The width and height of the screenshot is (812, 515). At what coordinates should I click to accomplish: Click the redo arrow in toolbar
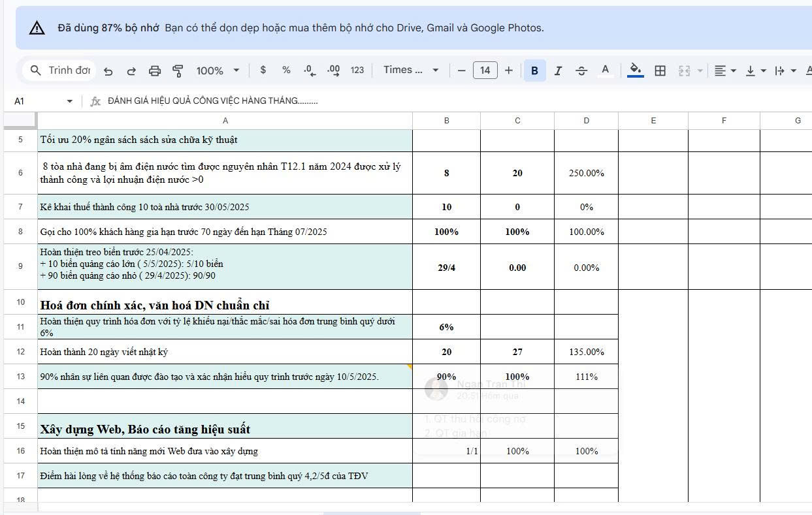tap(131, 70)
